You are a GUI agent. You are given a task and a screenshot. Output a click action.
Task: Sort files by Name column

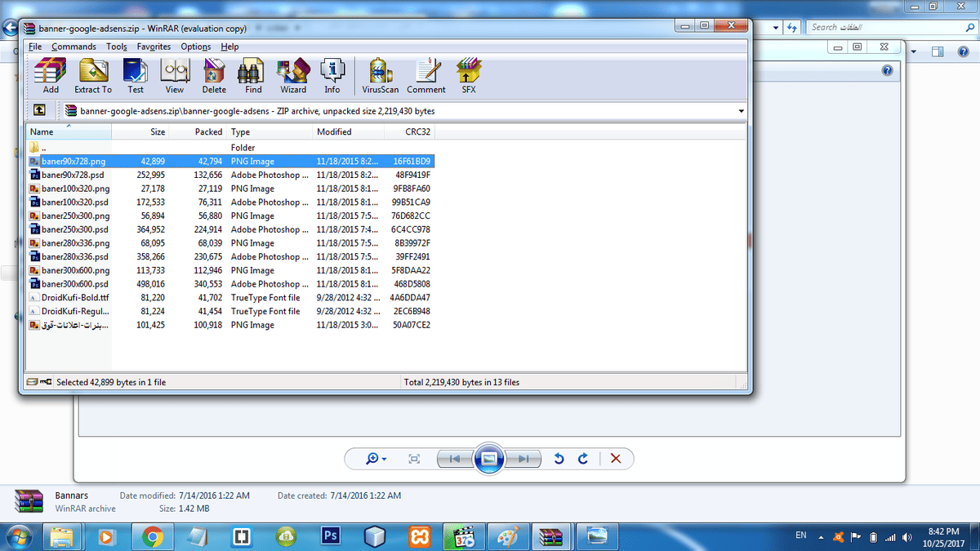point(69,131)
